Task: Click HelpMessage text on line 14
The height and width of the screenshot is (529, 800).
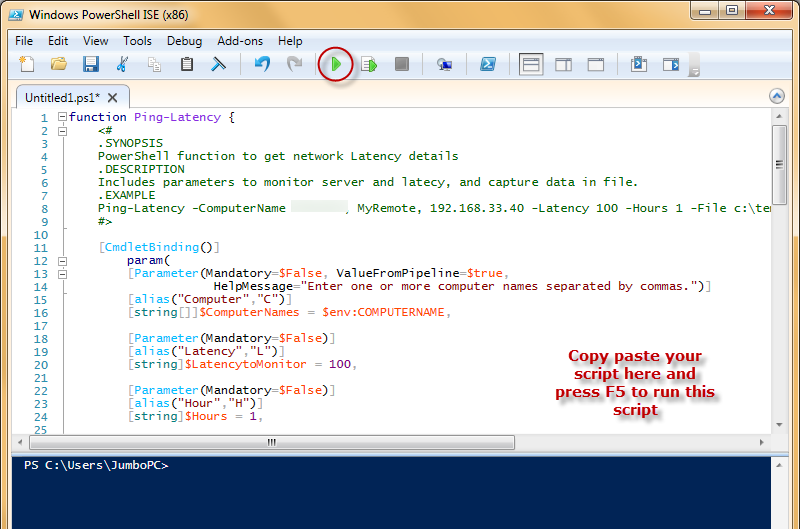Action: tap(253, 286)
